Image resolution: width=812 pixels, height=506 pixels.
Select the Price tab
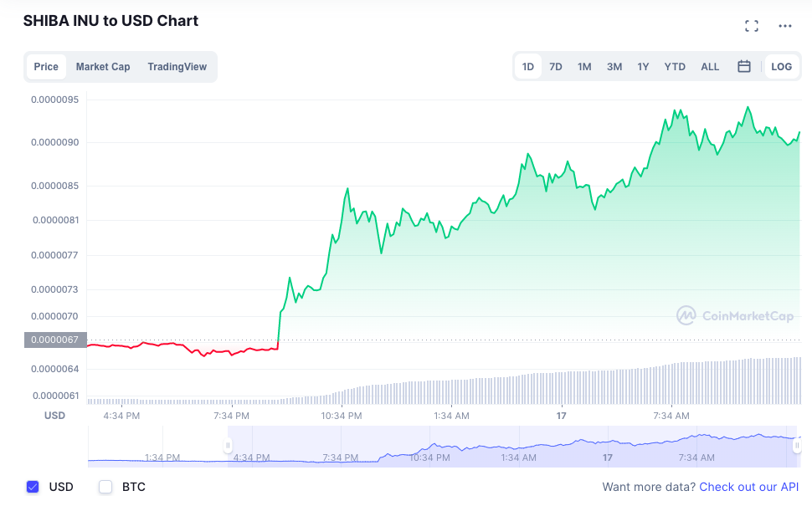click(x=46, y=67)
